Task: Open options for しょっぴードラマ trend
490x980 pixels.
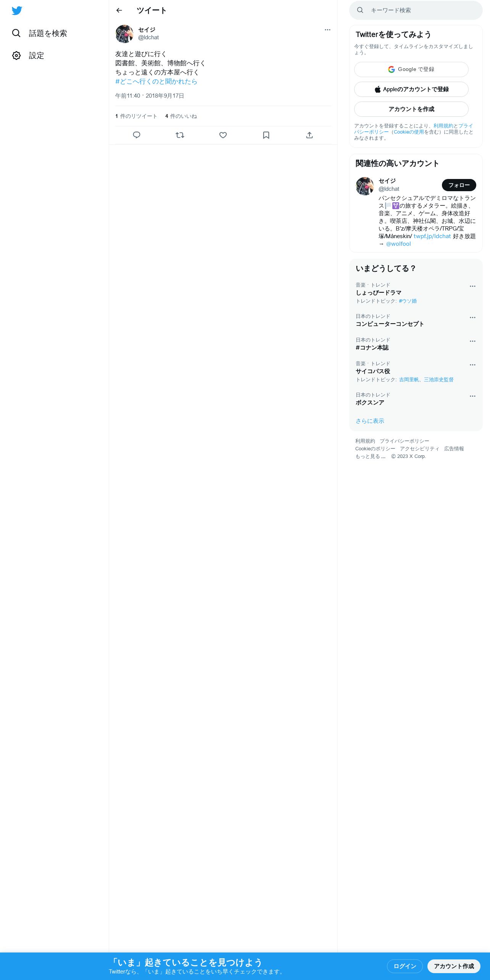Action: coord(472,286)
